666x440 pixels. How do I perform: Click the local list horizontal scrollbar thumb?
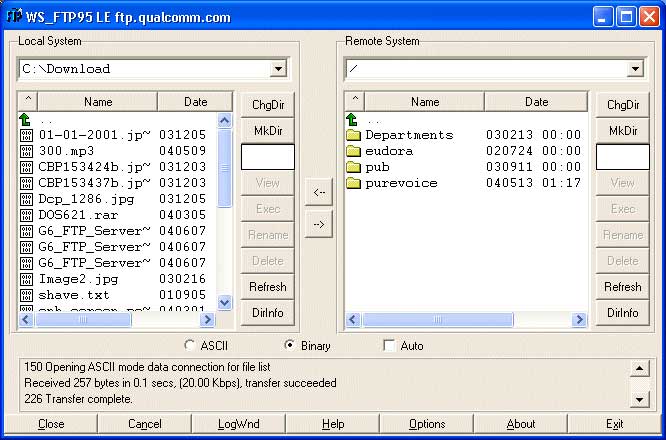83,319
